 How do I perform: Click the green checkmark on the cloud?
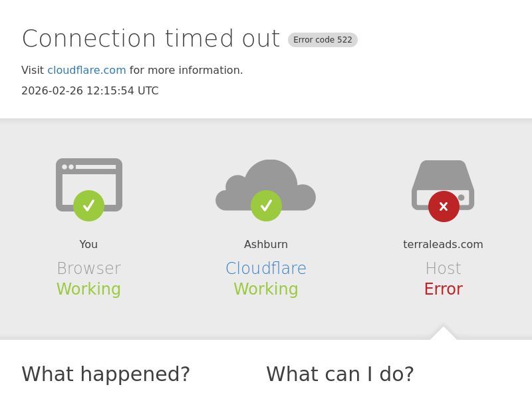tap(266, 206)
